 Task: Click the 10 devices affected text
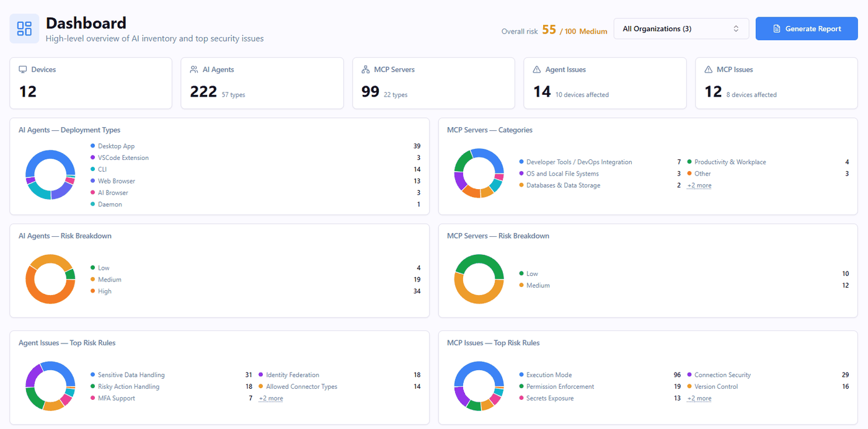click(582, 95)
